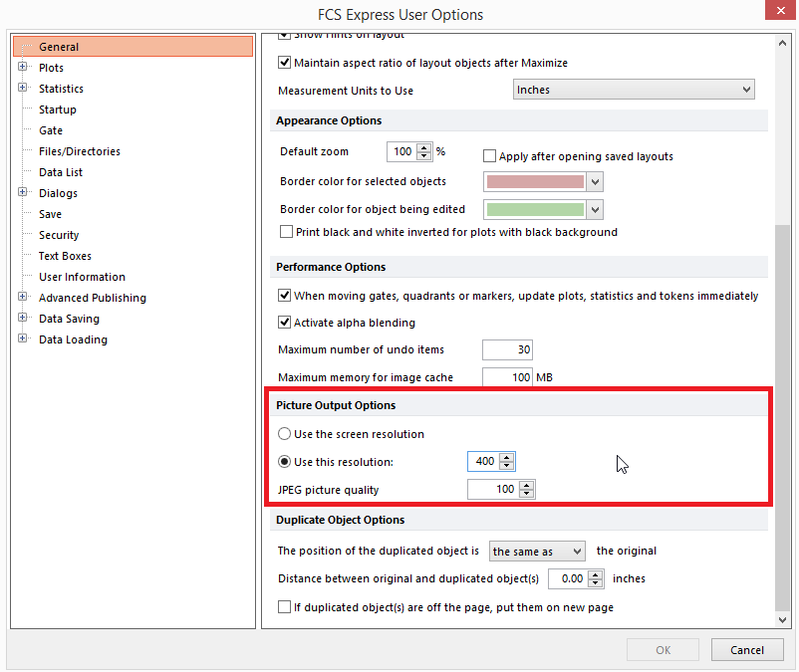Pick border color for selected objects swatch
The image size is (799, 672).
[534, 182]
